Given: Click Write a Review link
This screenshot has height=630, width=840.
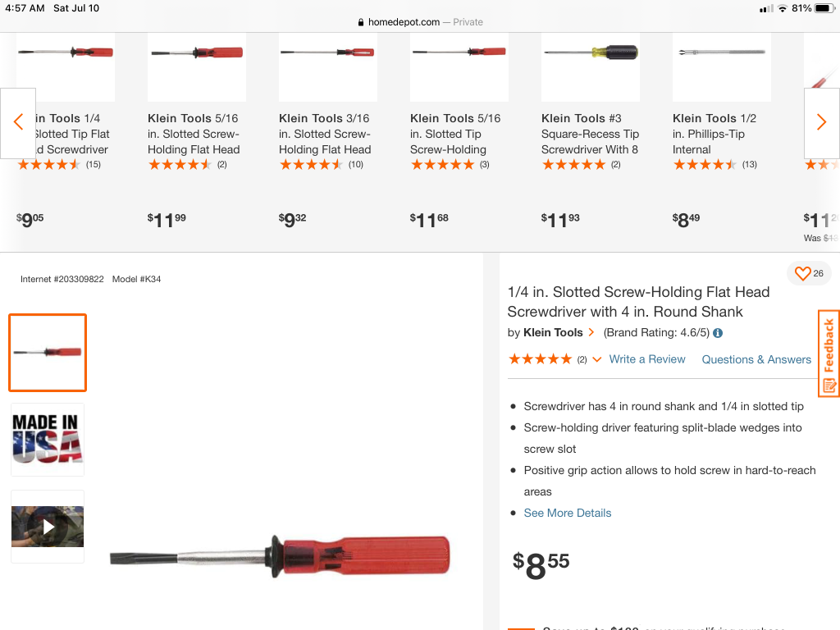Looking at the screenshot, I should [x=647, y=359].
